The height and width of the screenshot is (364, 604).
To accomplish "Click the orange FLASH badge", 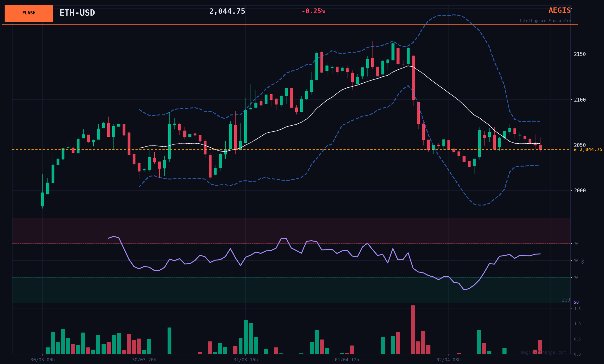I will (x=29, y=13).
